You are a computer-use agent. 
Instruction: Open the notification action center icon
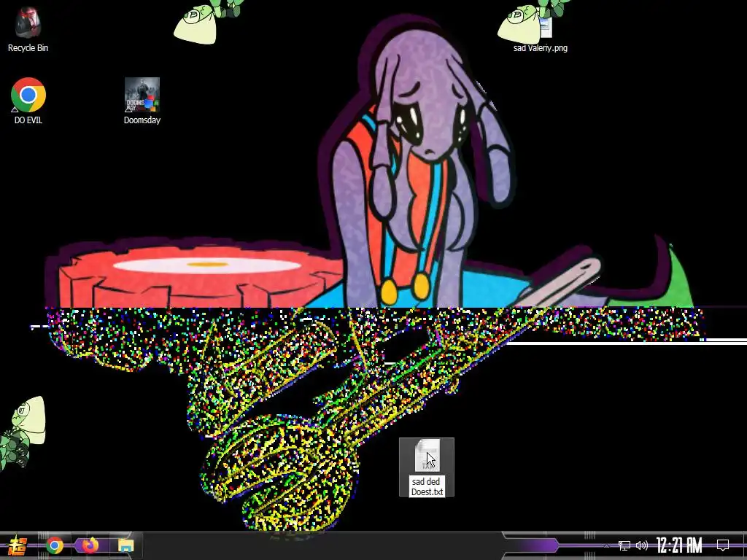723,545
